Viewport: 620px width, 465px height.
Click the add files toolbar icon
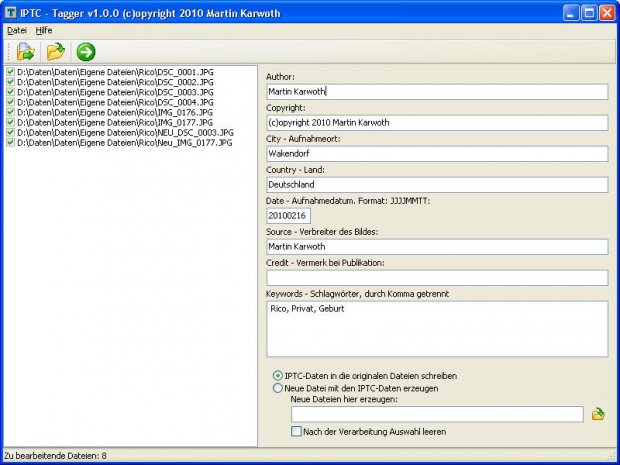click(x=26, y=52)
